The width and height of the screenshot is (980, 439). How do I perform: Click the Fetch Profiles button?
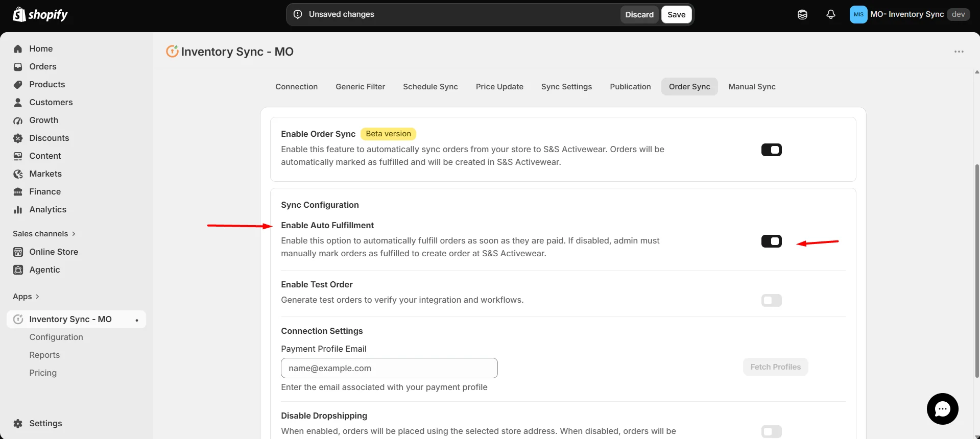point(775,367)
